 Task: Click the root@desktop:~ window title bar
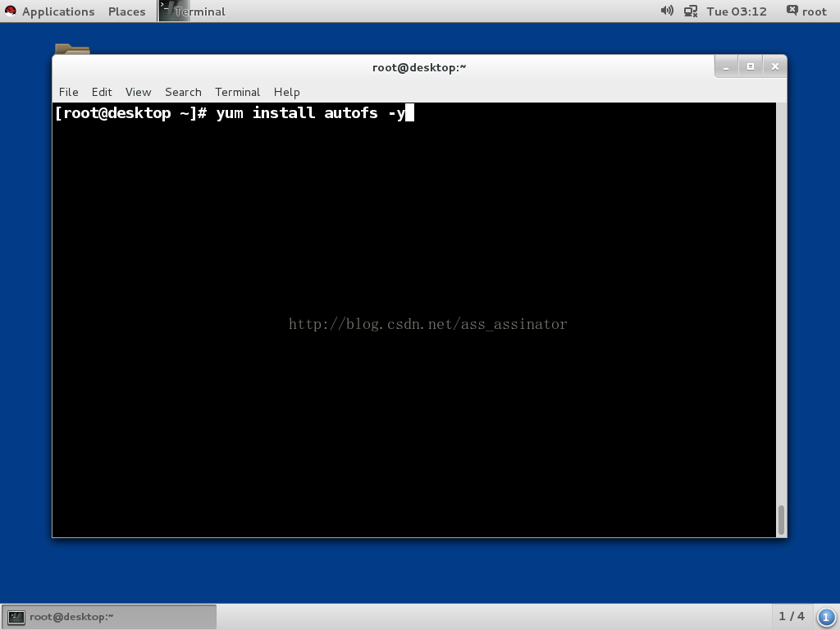pyautogui.click(x=419, y=67)
